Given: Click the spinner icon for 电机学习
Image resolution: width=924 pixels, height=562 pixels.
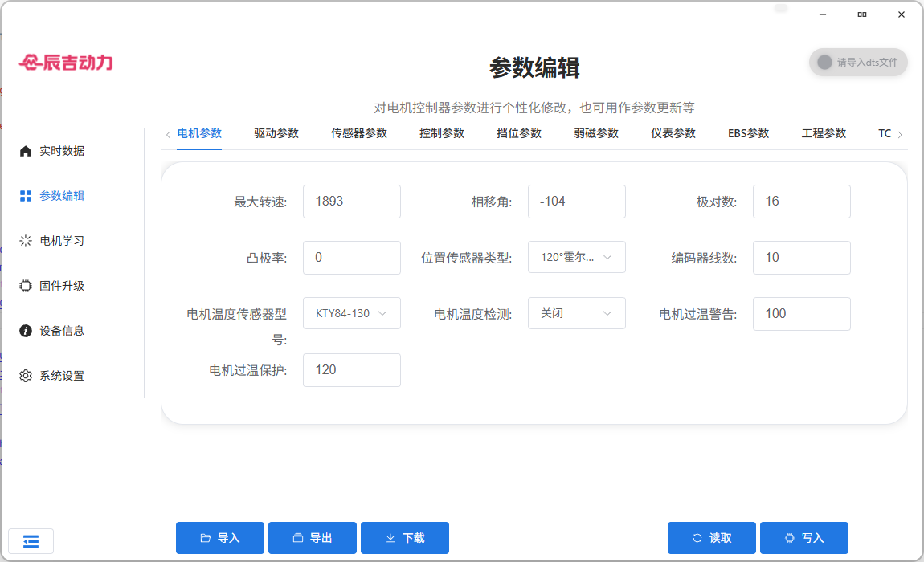Looking at the screenshot, I should coord(26,241).
